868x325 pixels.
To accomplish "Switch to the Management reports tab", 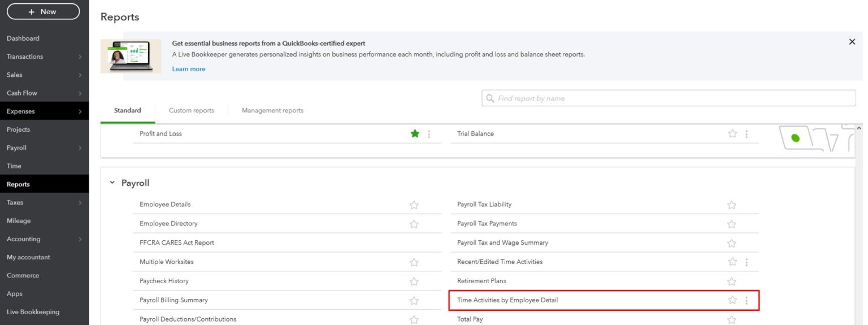I will click(x=272, y=110).
